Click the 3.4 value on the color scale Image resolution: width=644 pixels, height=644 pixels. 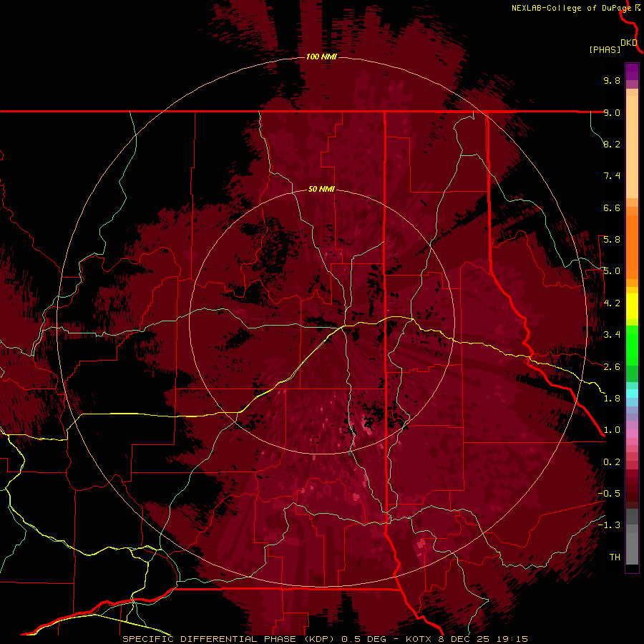point(612,335)
